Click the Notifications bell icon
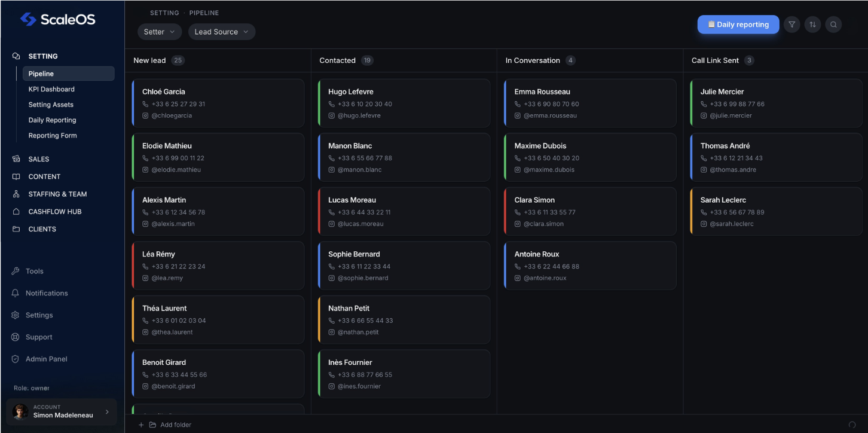The height and width of the screenshot is (433, 868). [x=16, y=293]
